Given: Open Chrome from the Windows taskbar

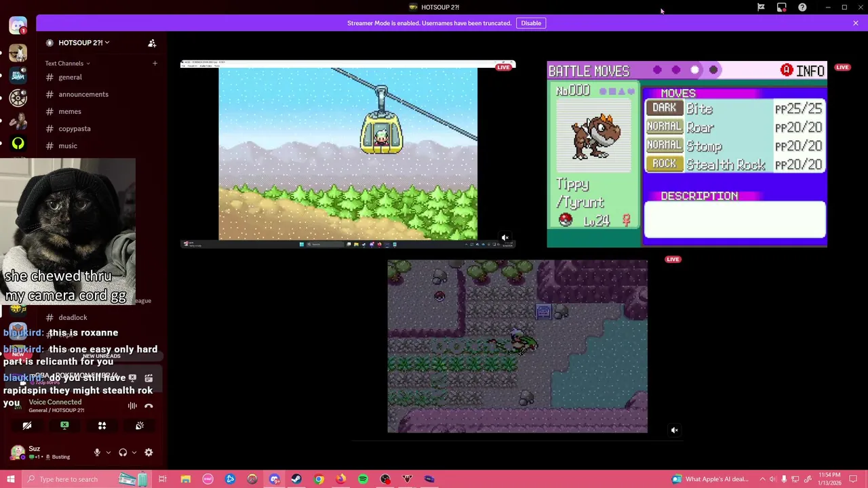Looking at the screenshot, I should [x=319, y=479].
